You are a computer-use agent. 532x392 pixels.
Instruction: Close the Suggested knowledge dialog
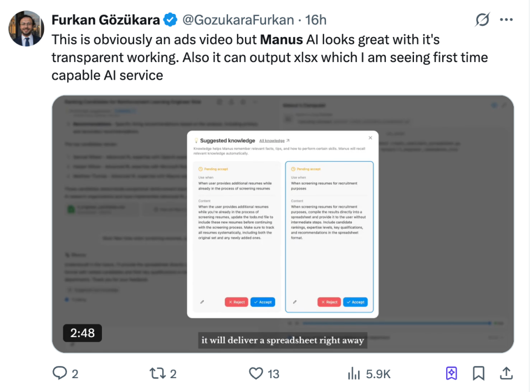[x=370, y=138]
